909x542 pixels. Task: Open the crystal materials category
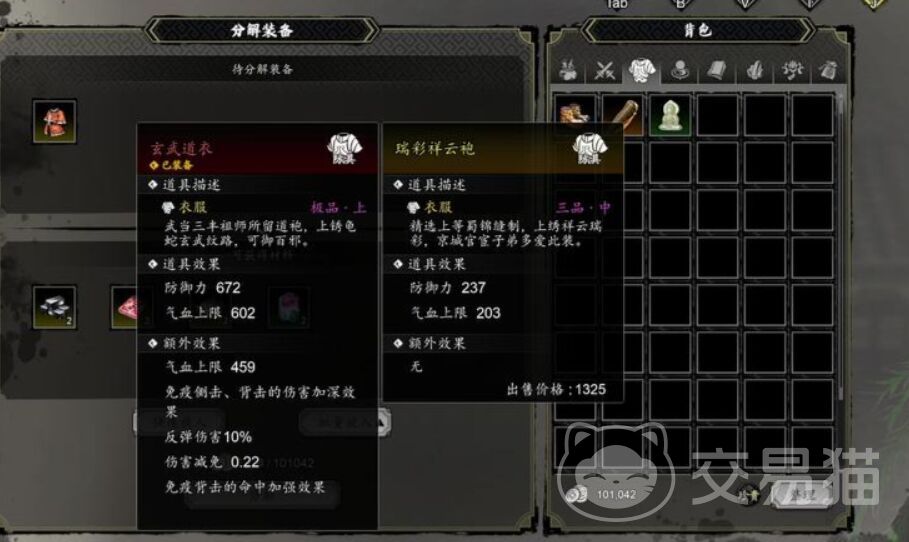(x=754, y=71)
